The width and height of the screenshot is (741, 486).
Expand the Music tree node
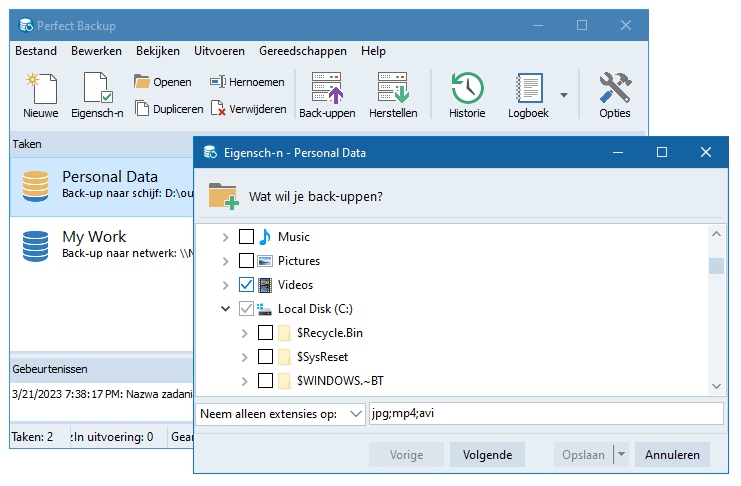pos(226,237)
